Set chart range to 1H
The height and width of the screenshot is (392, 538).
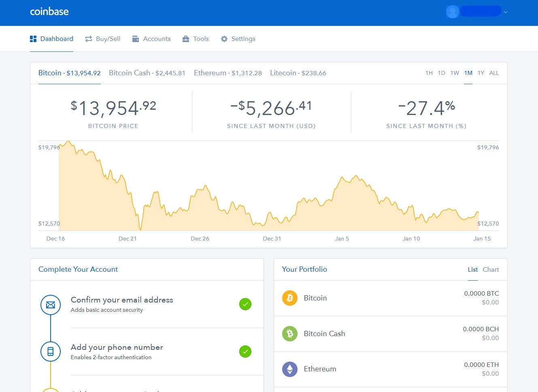(x=429, y=73)
